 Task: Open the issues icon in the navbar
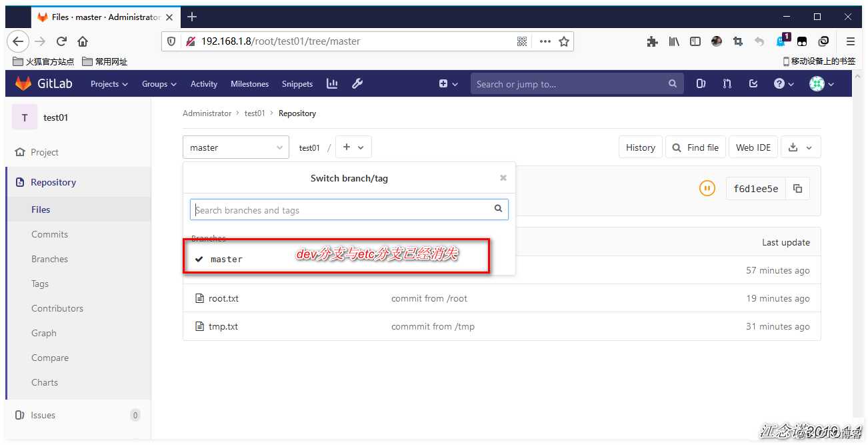coord(701,84)
